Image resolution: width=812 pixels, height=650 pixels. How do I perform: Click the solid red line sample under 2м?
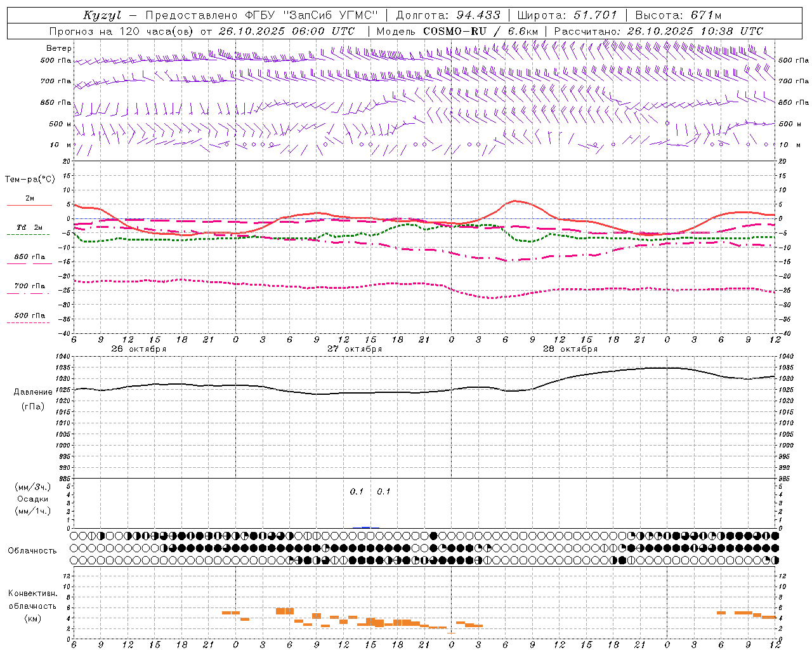pos(29,206)
